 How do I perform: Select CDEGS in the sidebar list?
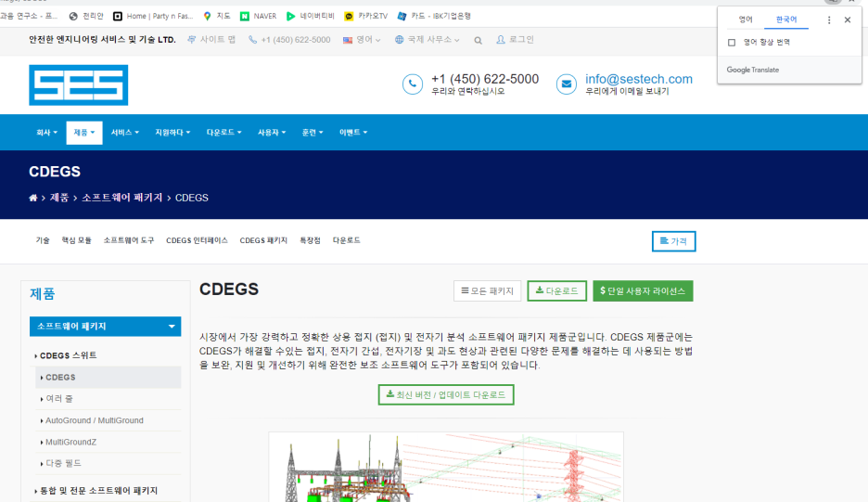[x=108, y=378]
